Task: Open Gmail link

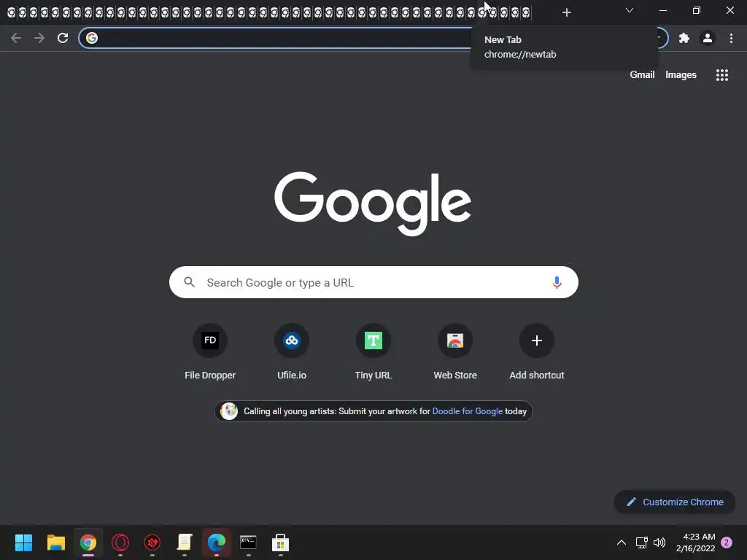Action: pos(642,75)
